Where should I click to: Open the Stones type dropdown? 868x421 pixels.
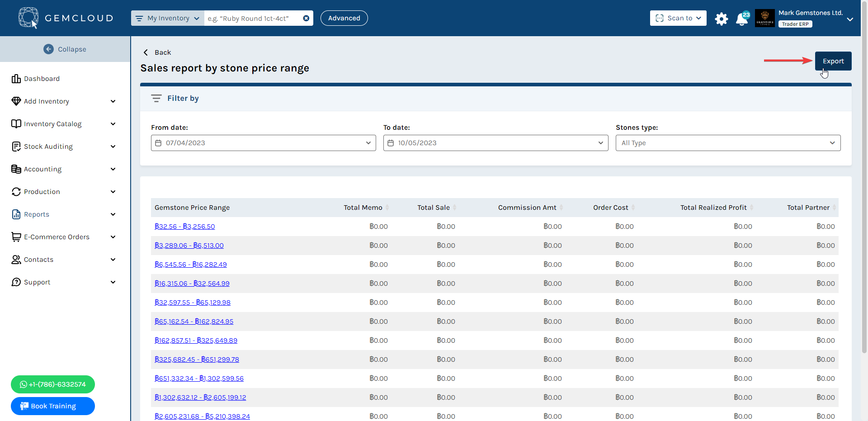click(x=728, y=143)
